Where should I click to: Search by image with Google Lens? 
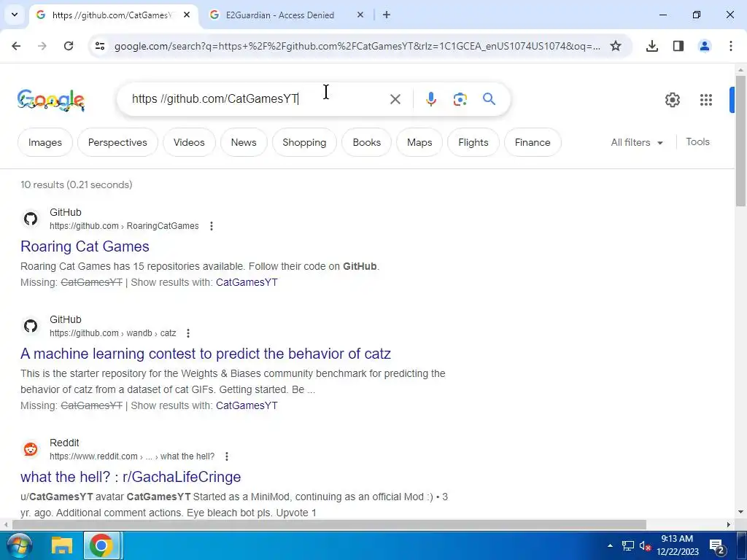coord(460,99)
